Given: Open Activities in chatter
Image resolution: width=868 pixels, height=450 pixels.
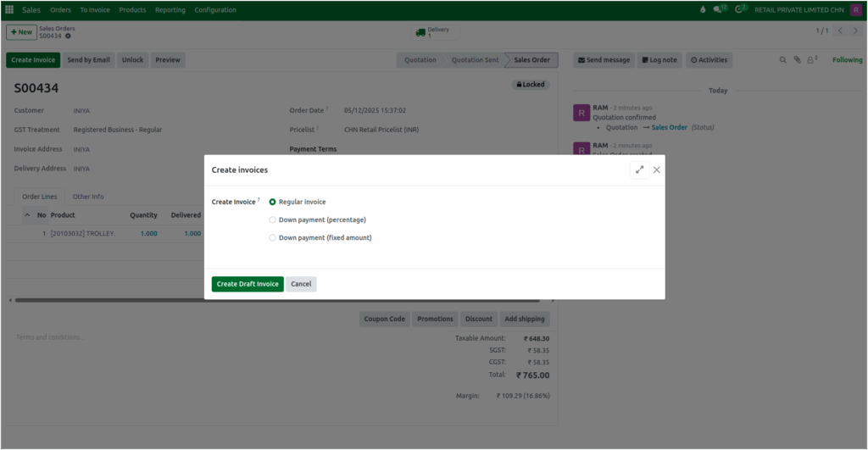Looking at the screenshot, I should click(x=709, y=60).
